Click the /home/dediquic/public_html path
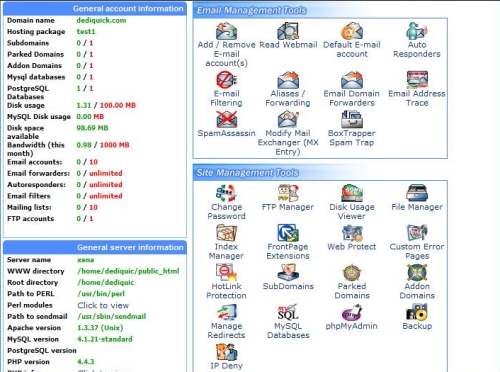Image resolution: width=500 pixels, height=372 pixels. pos(128,271)
